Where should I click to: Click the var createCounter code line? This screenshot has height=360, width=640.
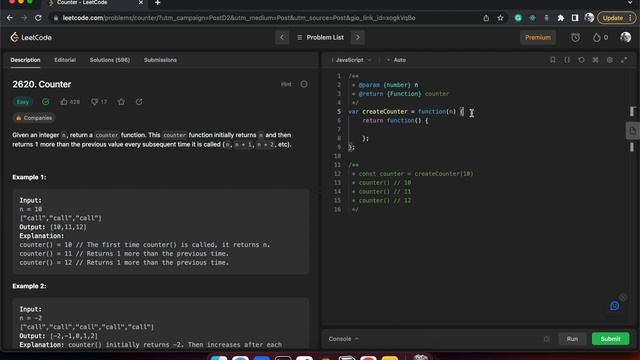point(406,111)
